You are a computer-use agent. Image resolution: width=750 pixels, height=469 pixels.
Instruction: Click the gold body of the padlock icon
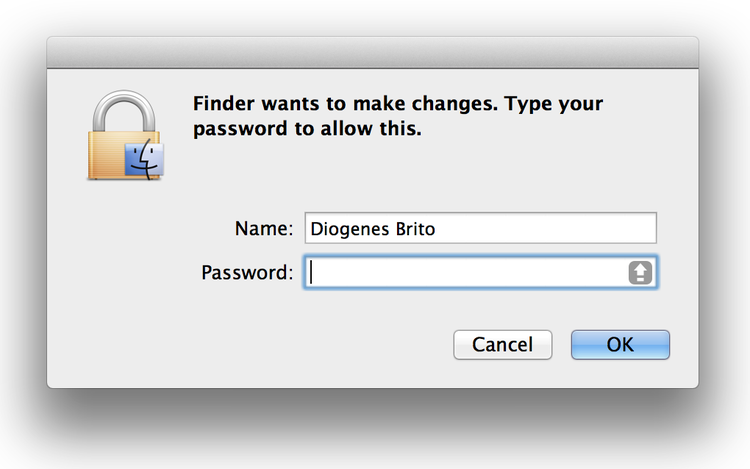(x=106, y=155)
